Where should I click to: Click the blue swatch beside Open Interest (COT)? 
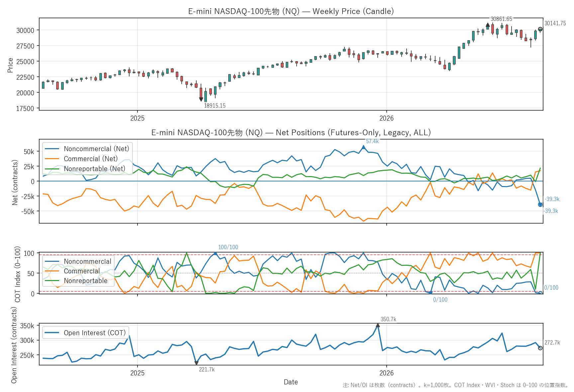(x=52, y=333)
